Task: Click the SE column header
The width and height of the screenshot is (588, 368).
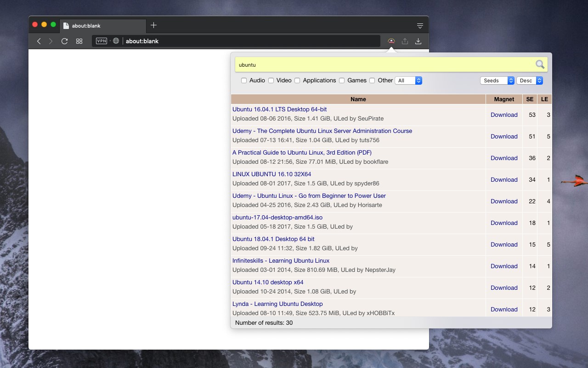Action: [x=530, y=99]
